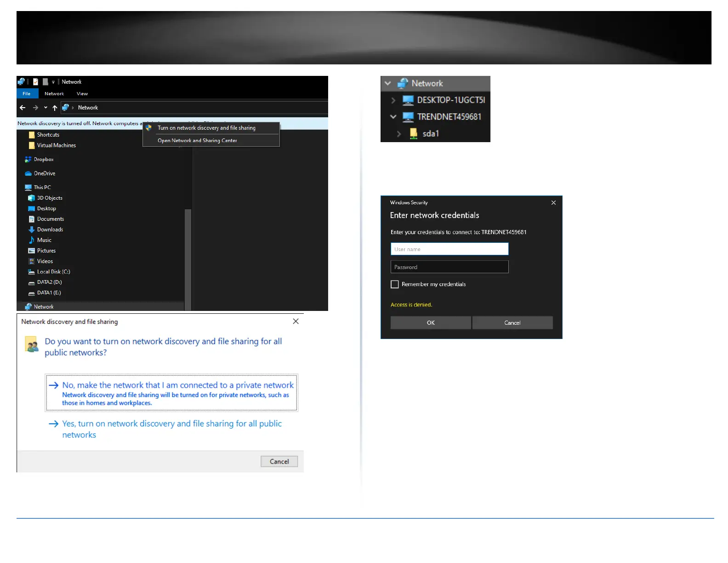Click the dialog's network sharing users icon
Image resolution: width=728 pixels, height=563 pixels.
32,345
